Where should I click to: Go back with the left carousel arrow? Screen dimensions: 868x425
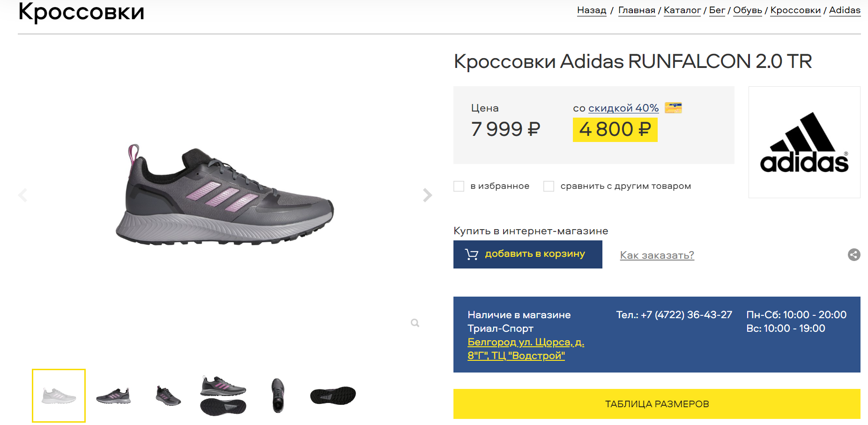(x=22, y=195)
